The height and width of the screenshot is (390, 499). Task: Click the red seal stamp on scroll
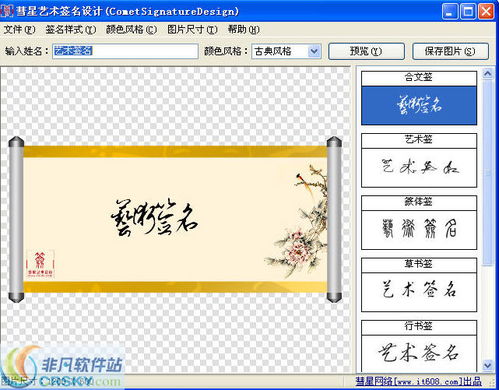pyautogui.click(x=40, y=264)
